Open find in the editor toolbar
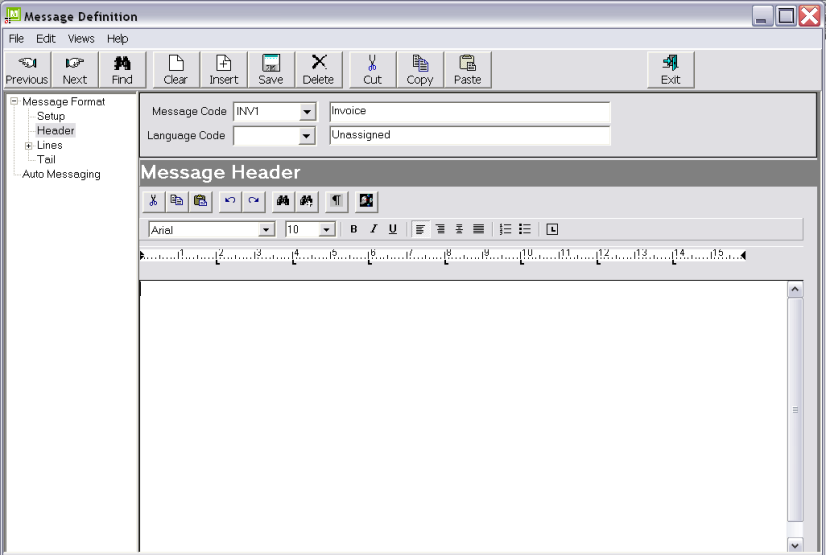The width and height of the screenshot is (826, 555). (x=283, y=201)
